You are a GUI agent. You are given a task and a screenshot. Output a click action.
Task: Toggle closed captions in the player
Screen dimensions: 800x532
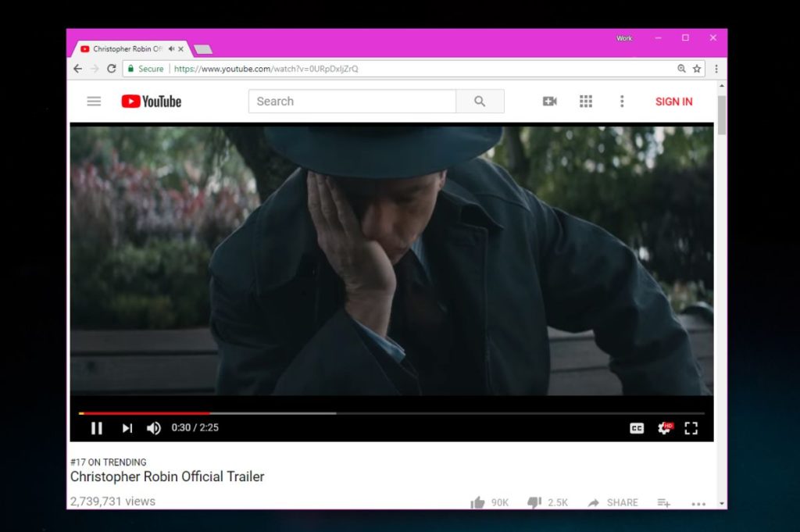[637, 428]
